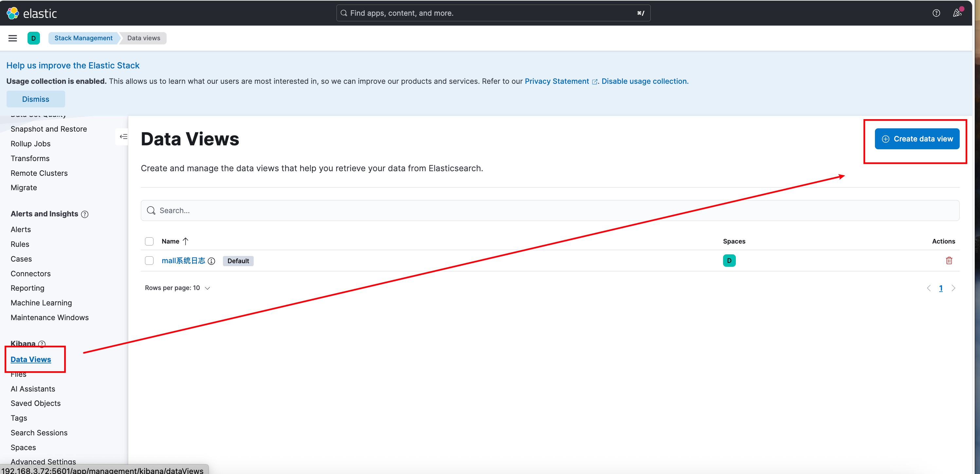Open Snapshot and Restore in sidebar
Screen dimensions: 980x474
[x=49, y=129]
